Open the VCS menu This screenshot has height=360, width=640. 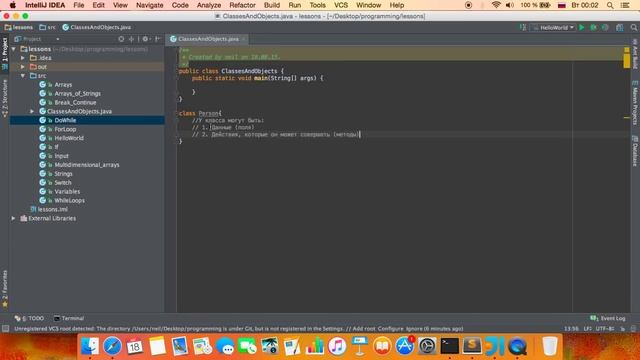(341, 5)
